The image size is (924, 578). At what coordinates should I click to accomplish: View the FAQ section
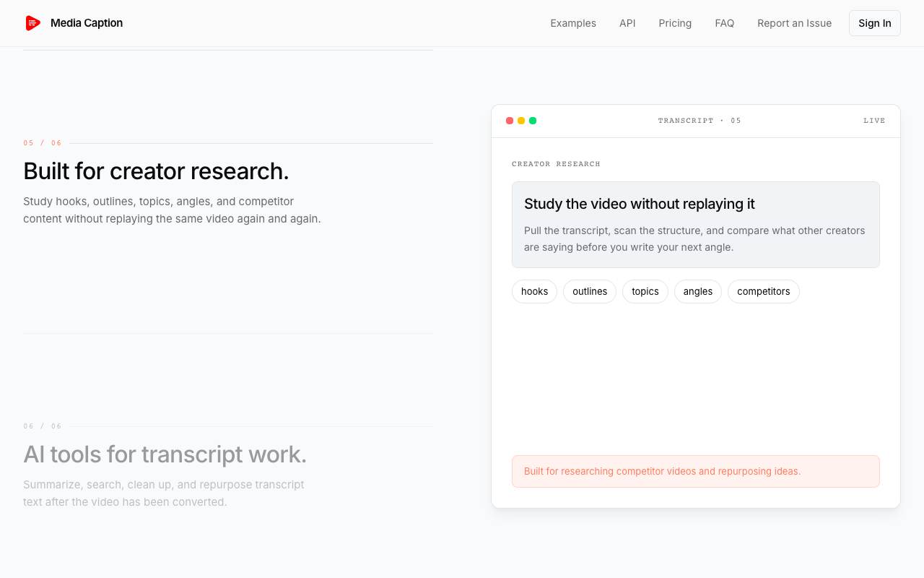pos(724,23)
